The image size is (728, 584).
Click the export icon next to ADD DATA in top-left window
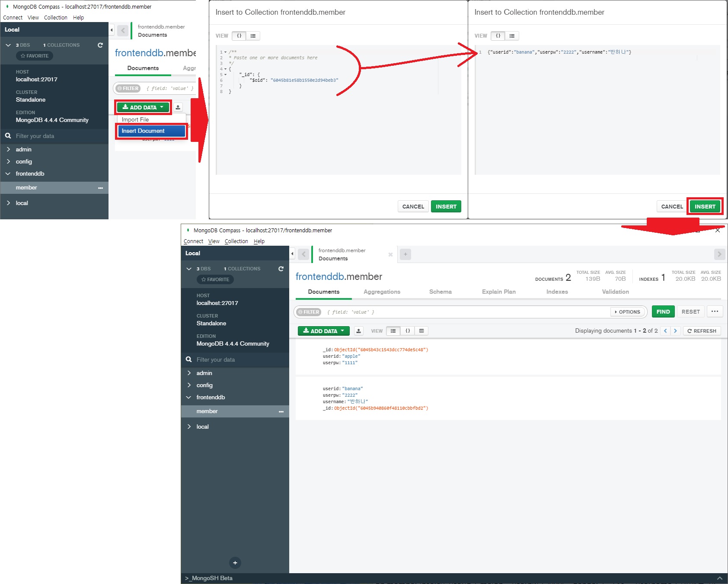tap(178, 107)
